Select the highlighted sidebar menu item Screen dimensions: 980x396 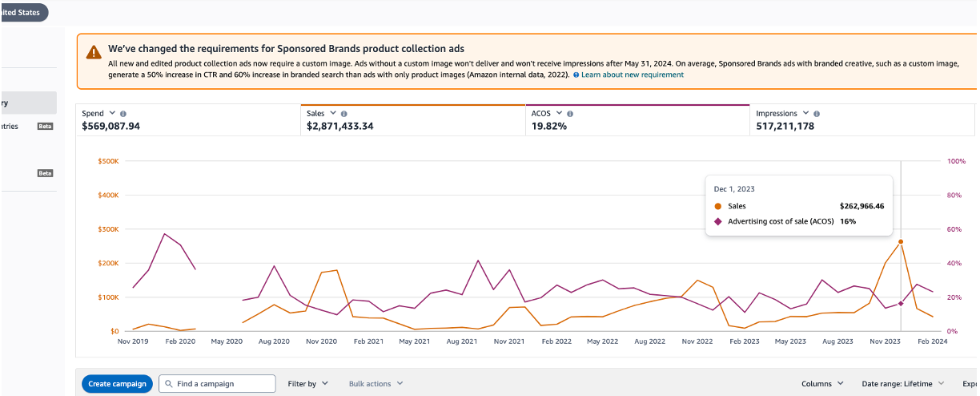[28, 103]
